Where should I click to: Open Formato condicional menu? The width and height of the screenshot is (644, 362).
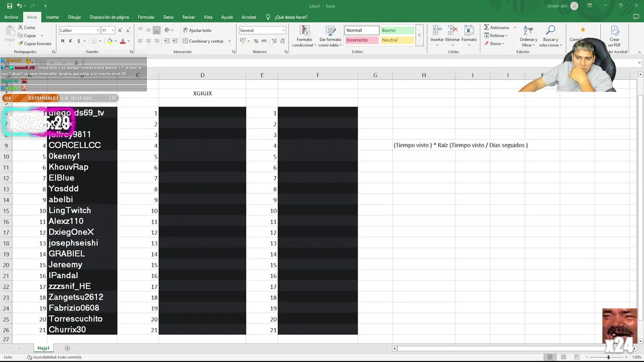304,36
